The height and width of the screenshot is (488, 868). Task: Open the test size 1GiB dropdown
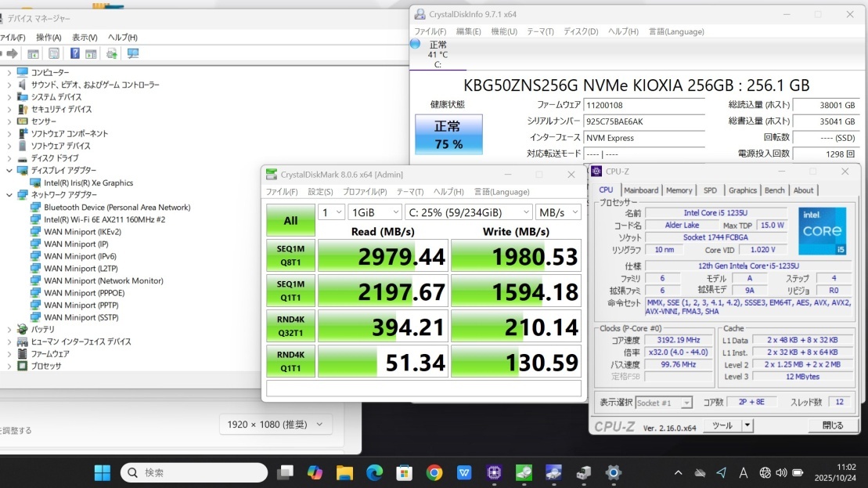373,212
